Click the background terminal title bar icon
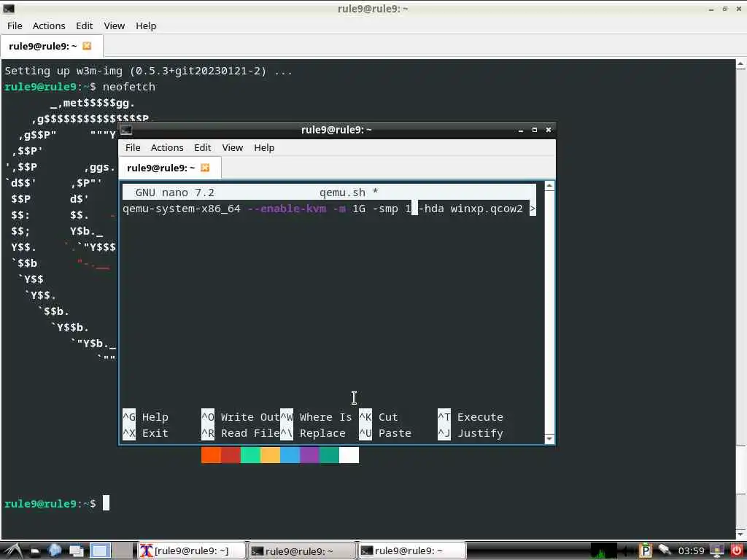This screenshot has width=747, height=560. coord(9,9)
